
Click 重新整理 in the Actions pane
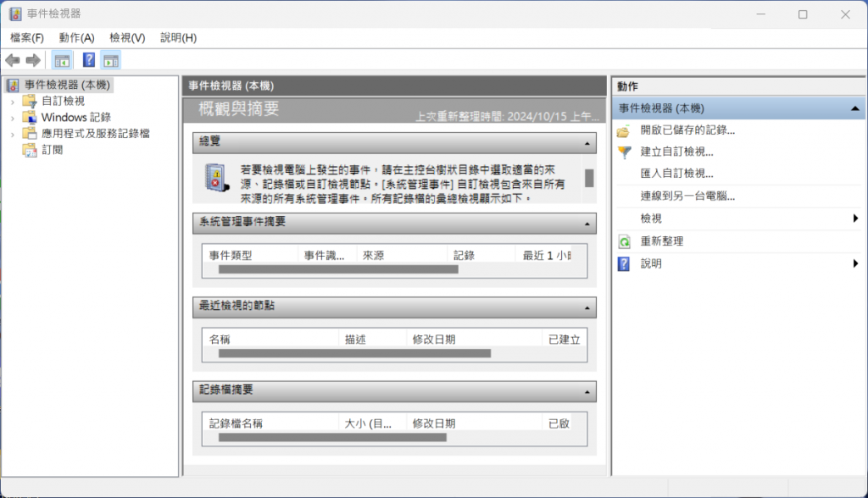661,241
